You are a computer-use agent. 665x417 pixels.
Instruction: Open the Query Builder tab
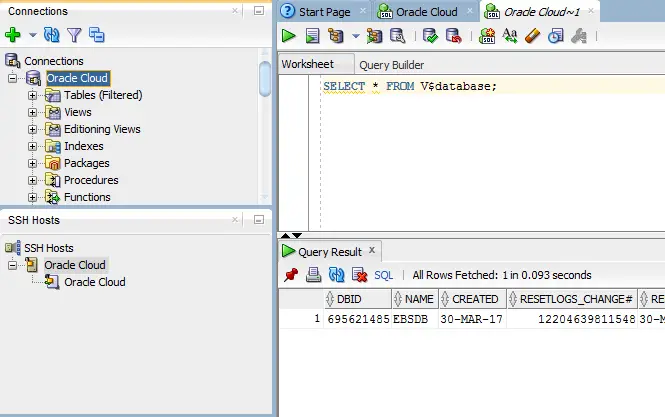pos(391,65)
